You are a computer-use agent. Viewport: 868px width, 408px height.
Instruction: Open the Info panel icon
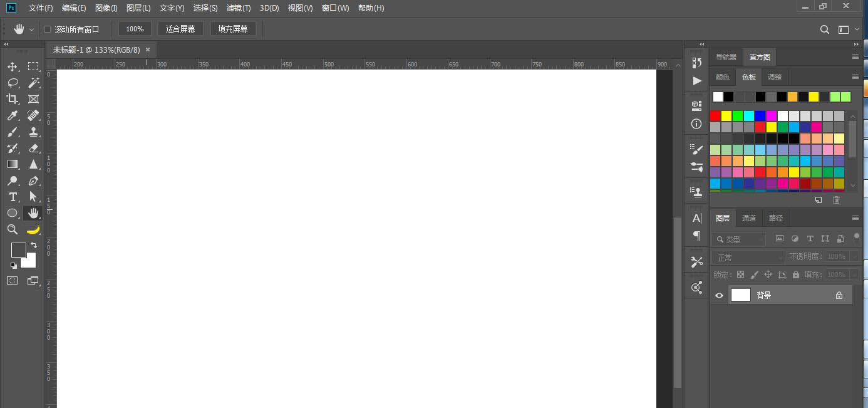click(x=696, y=124)
